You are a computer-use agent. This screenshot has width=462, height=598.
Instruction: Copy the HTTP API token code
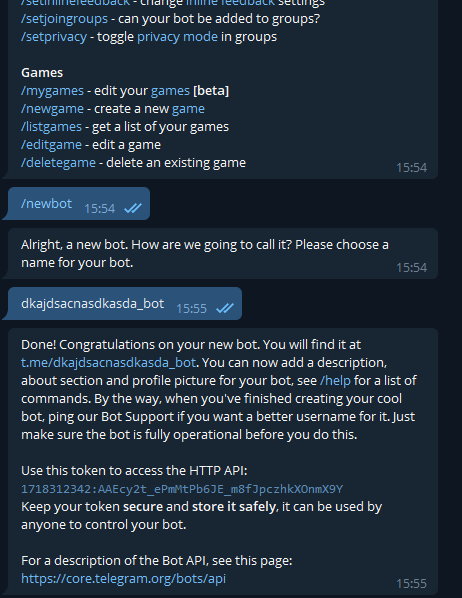pos(182,489)
